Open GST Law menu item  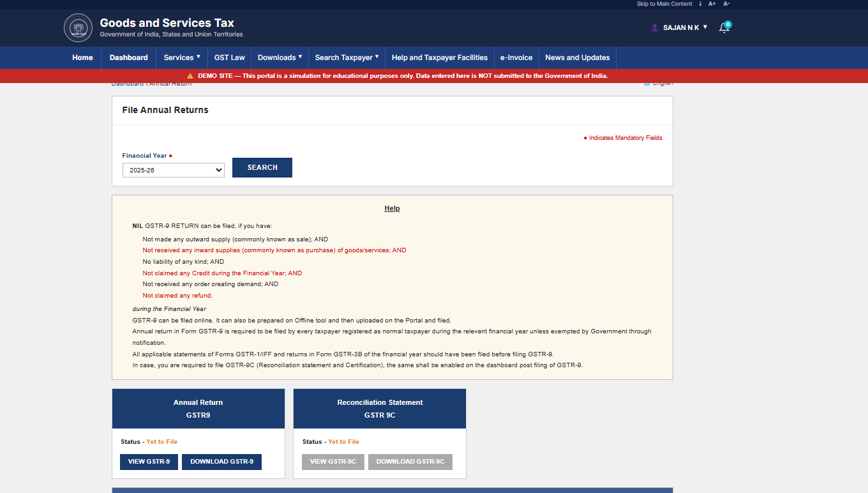[x=229, y=57]
